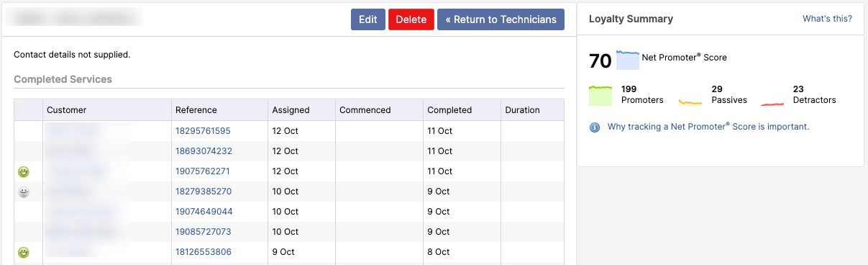Open Why tracking a Net Promoter Score link
The width and height of the screenshot is (868, 265).
[708, 127]
